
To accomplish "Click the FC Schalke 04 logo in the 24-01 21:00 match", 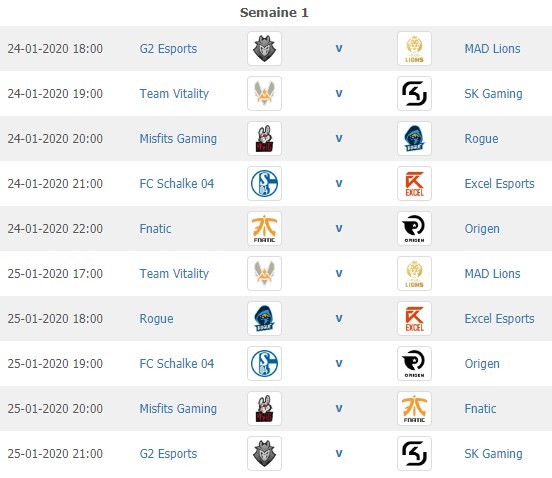I will coord(264,183).
